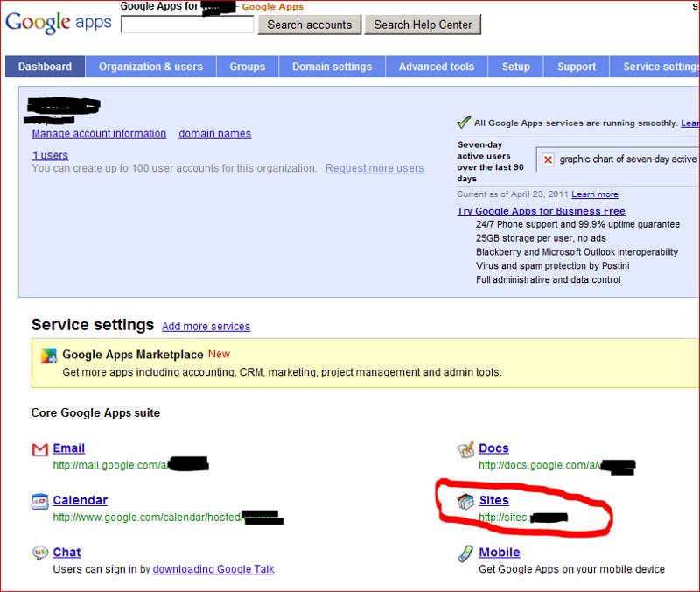Click the Search Help Center button
Screen dimensions: 700x592
423,25
